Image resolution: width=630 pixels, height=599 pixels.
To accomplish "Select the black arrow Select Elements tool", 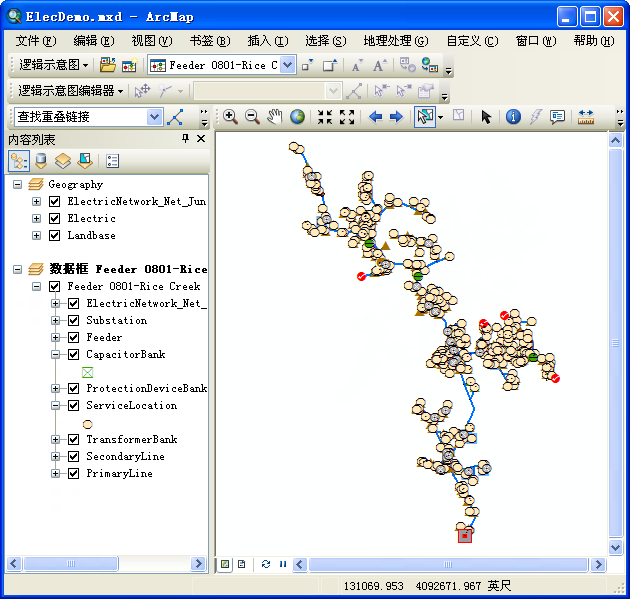I will click(x=486, y=117).
